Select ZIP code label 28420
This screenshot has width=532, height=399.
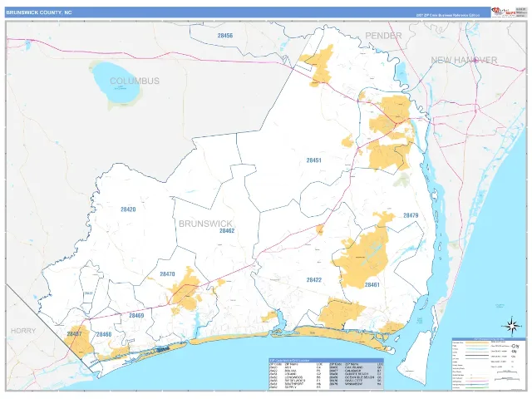point(128,209)
